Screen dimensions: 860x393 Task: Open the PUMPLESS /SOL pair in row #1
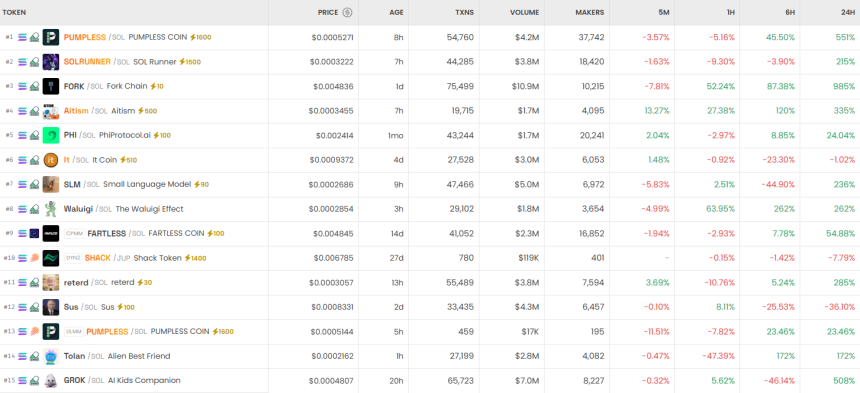click(x=94, y=37)
